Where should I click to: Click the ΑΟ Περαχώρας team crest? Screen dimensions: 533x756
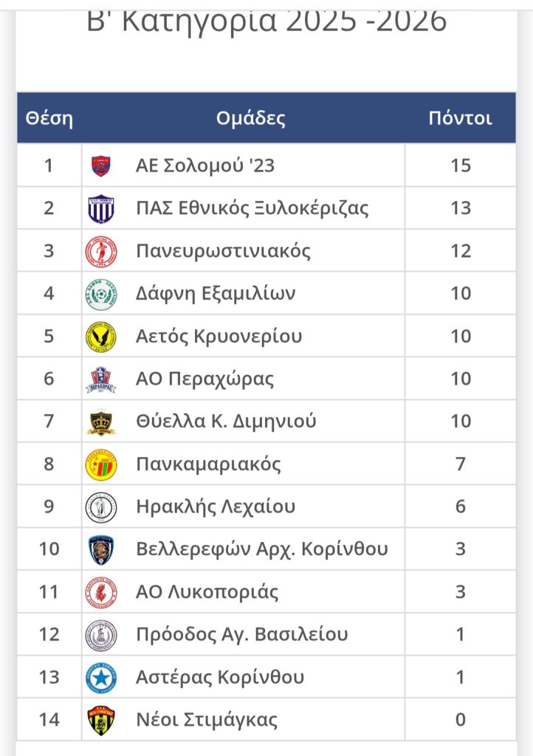point(100,379)
